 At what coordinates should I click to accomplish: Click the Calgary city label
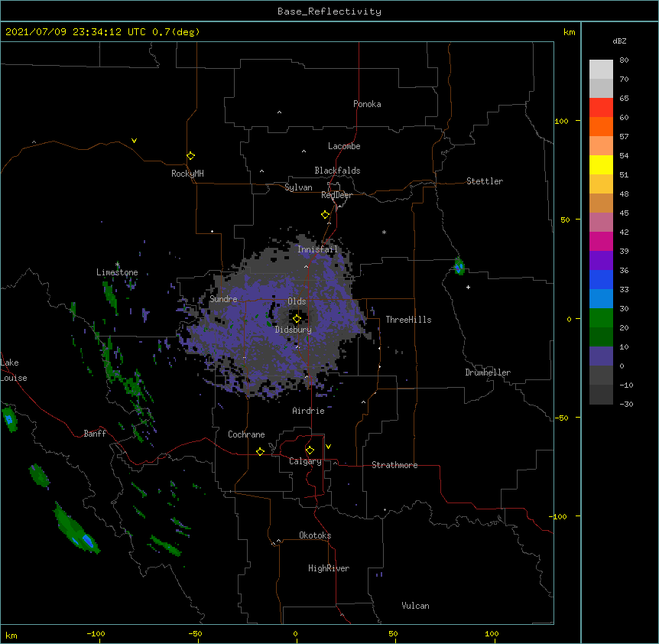click(x=305, y=461)
